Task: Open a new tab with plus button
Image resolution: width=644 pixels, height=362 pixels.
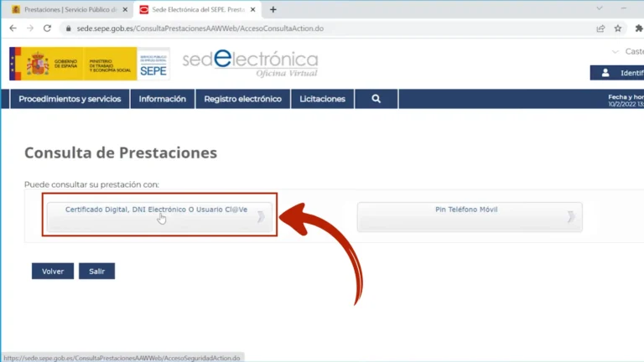Action: (x=273, y=9)
